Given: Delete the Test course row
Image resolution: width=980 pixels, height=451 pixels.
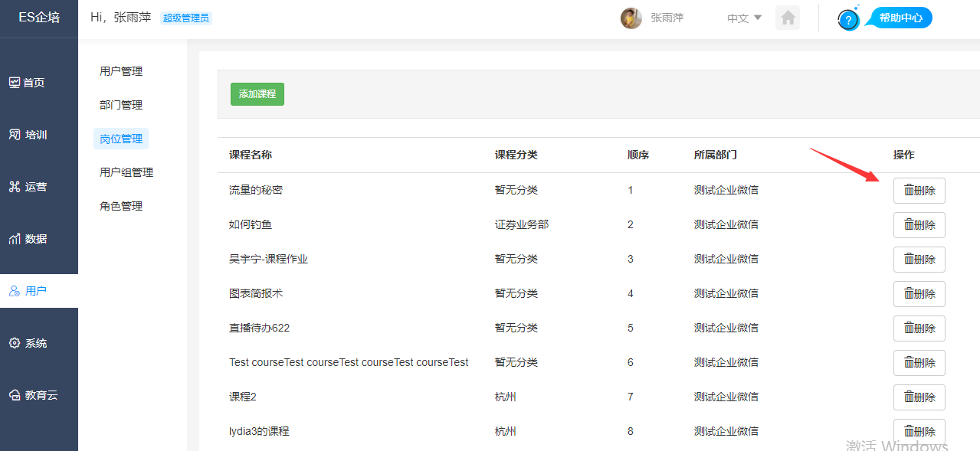Looking at the screenshot, I should pyautogui.click(x=919, y=363).
